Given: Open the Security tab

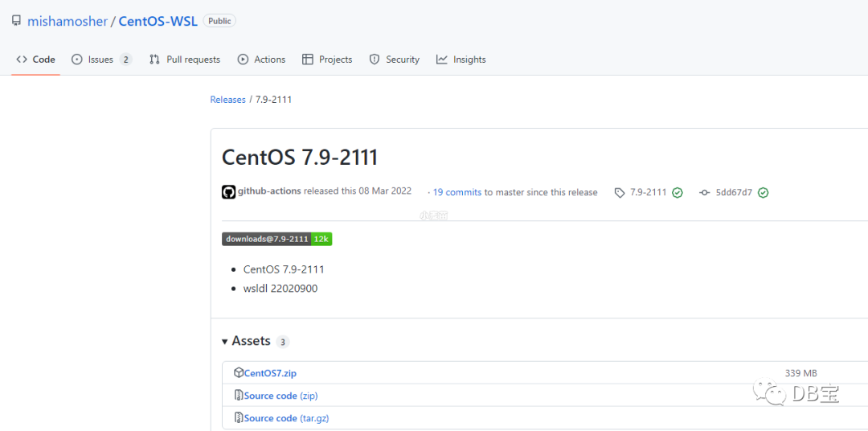Looking at the screenshot, I should [x=394, y=60].
